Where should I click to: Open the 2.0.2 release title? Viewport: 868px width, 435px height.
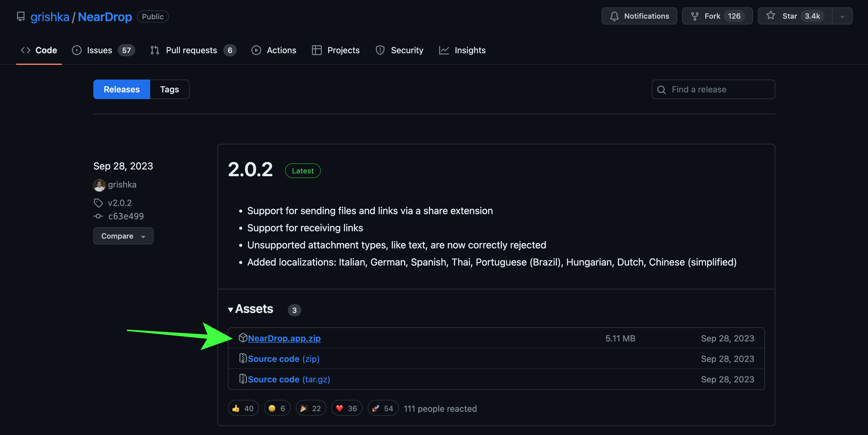coord(250,169)
